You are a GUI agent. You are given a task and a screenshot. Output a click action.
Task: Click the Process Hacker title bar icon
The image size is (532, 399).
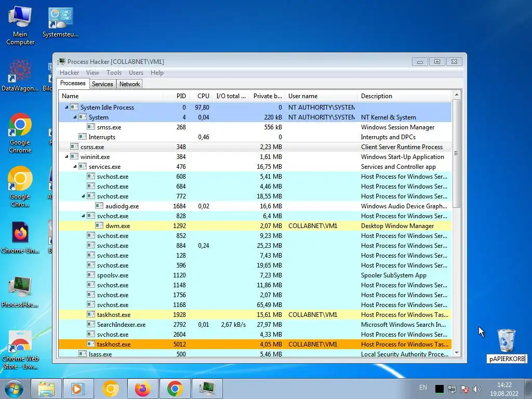tap(61, 61)
